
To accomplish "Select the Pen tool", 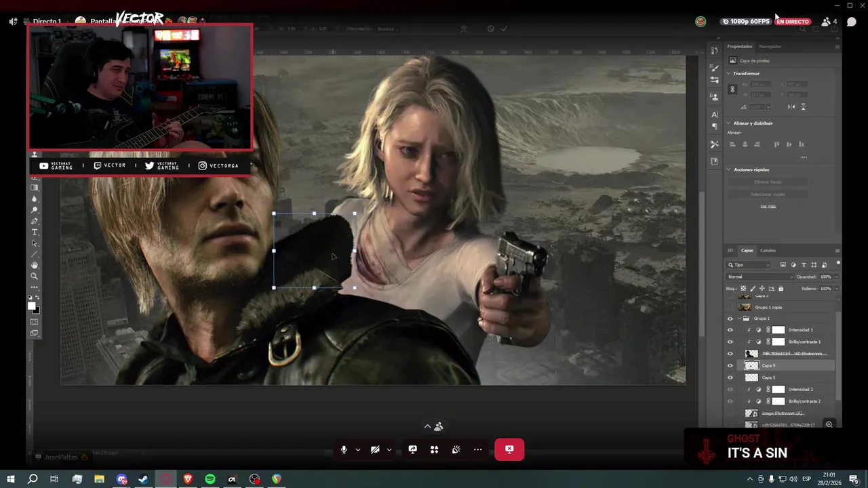I will 35,222.
